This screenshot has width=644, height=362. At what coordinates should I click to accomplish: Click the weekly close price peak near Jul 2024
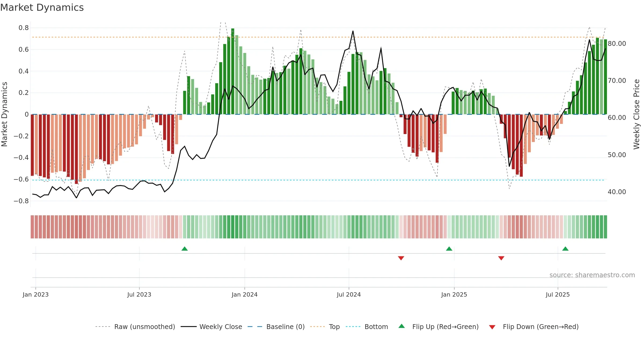coord(353,31)
